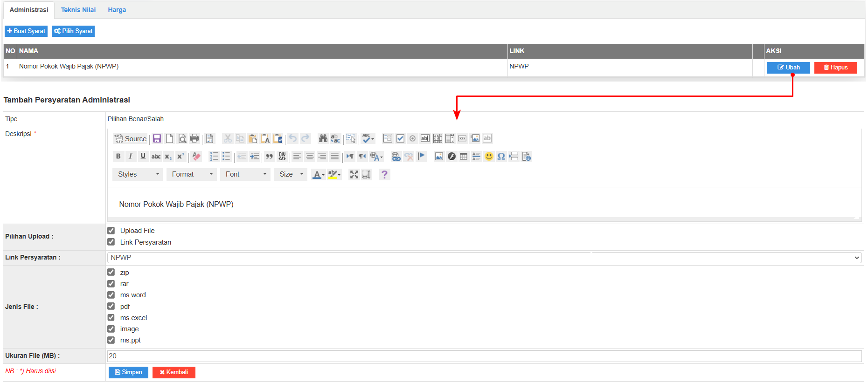This screenshot has height=383, width=868.
Task: Open the Styles dropdown
Action: [x=138, y=174]
